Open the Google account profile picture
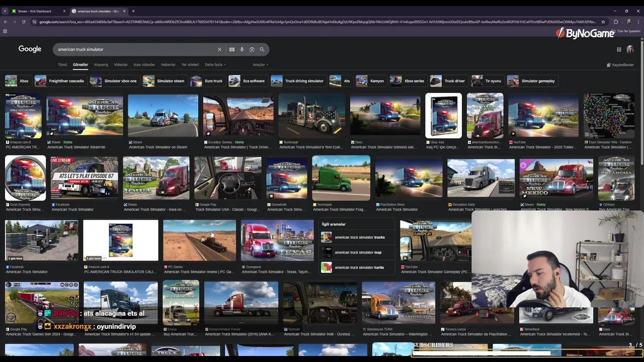The height and width of the screenshot is (362, 644). [630, 49]
